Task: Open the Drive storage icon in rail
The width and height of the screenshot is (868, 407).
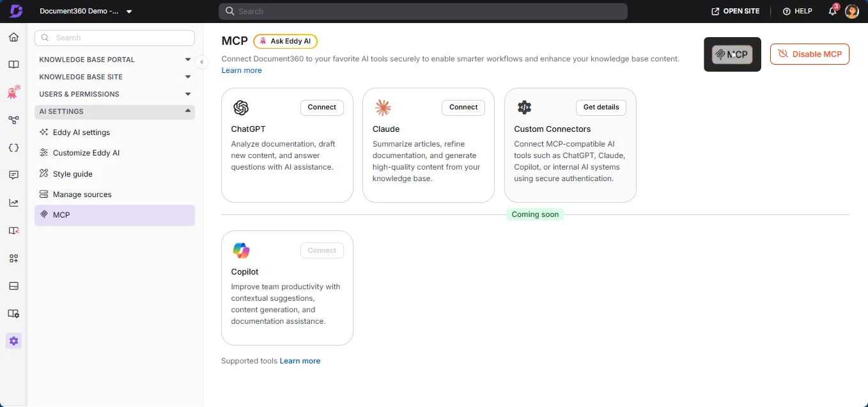Action: point(13,286)
